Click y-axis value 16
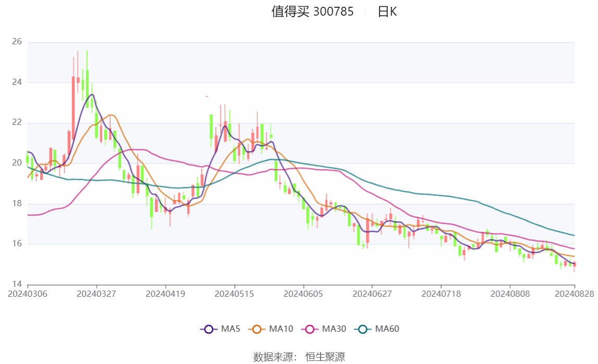 coord(17,244)
